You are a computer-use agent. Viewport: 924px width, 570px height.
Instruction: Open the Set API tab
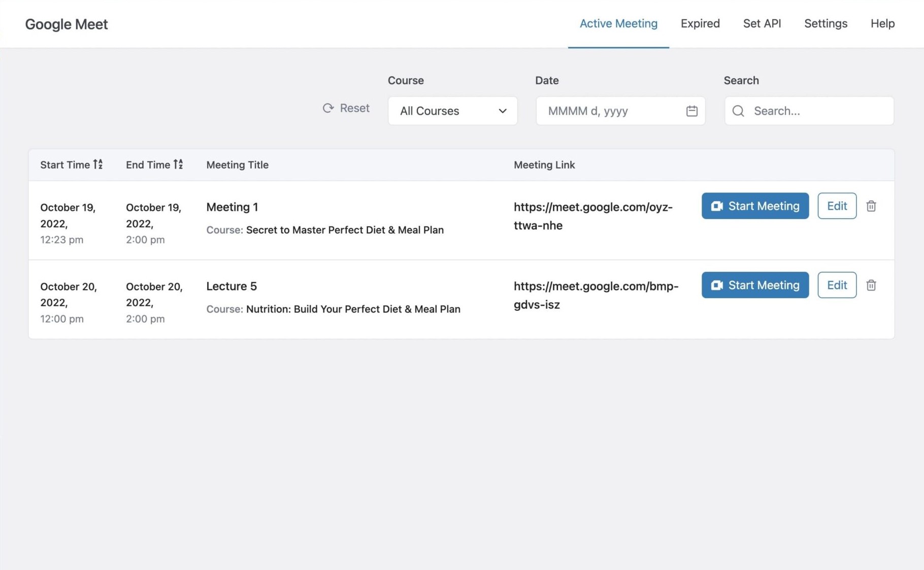click(x=762, y=23)
